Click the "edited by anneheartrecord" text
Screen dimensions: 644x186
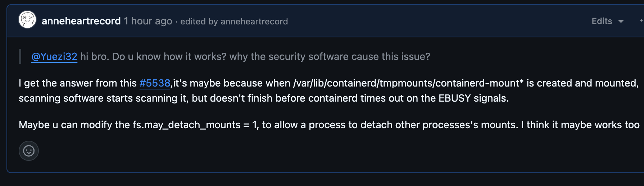click(x=234, y=22)
